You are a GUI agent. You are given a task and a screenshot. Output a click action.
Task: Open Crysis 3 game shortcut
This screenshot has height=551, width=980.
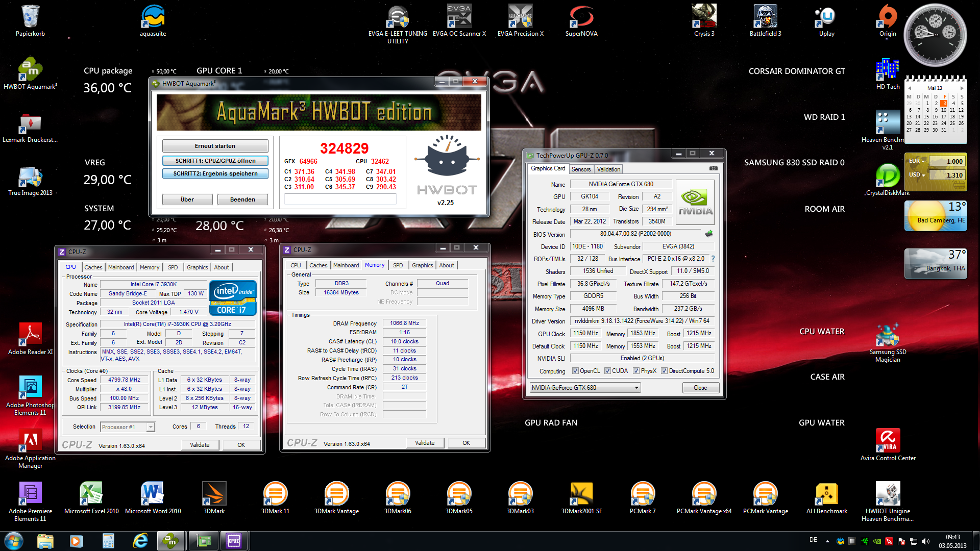click(704, 21)
